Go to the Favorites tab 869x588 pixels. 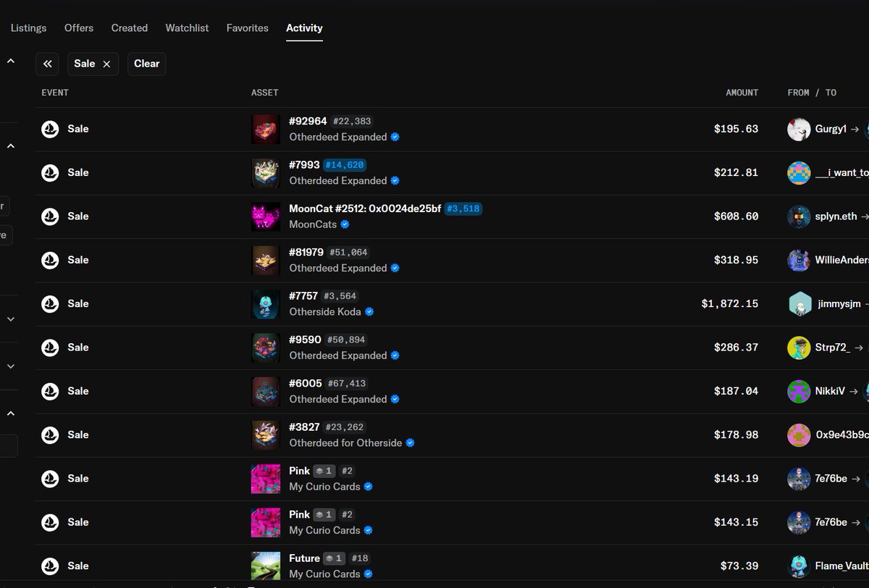point(248,28)
